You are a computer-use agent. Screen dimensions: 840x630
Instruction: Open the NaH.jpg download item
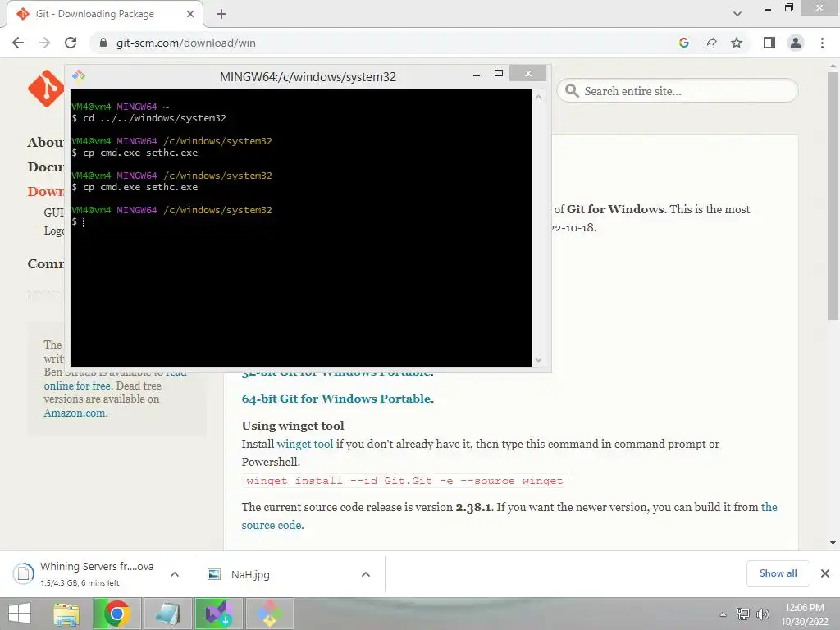click(x=251, y=574)
